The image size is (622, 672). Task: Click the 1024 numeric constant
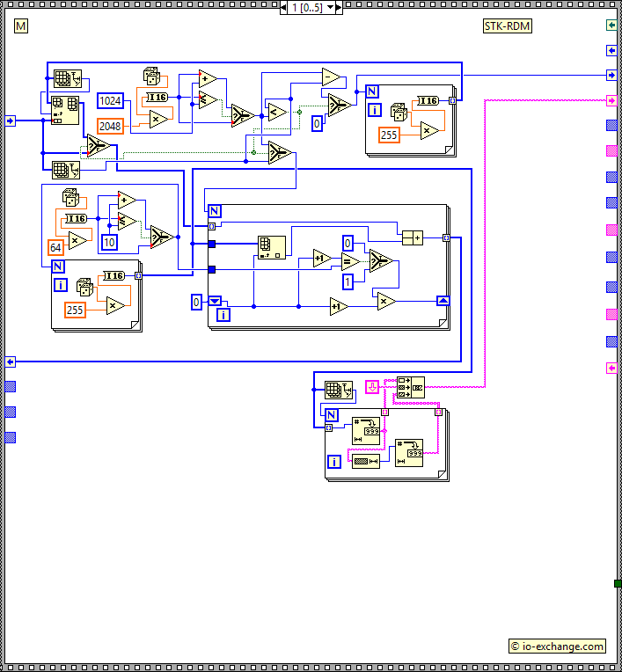[x=110, y=101]
